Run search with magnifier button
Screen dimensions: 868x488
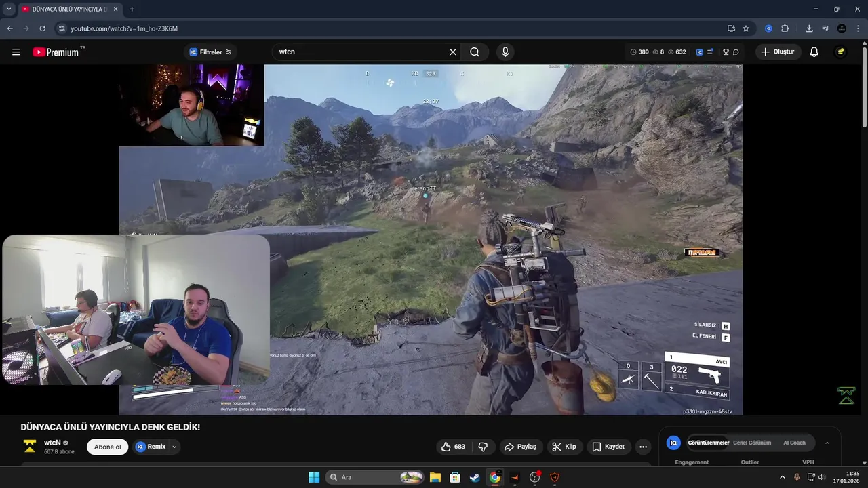[x=475, y=52]
